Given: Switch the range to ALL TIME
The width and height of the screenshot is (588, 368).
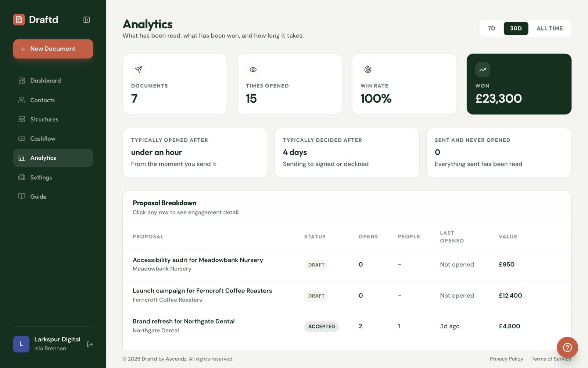Looking at the screenshot, I should tap(549, 28).
